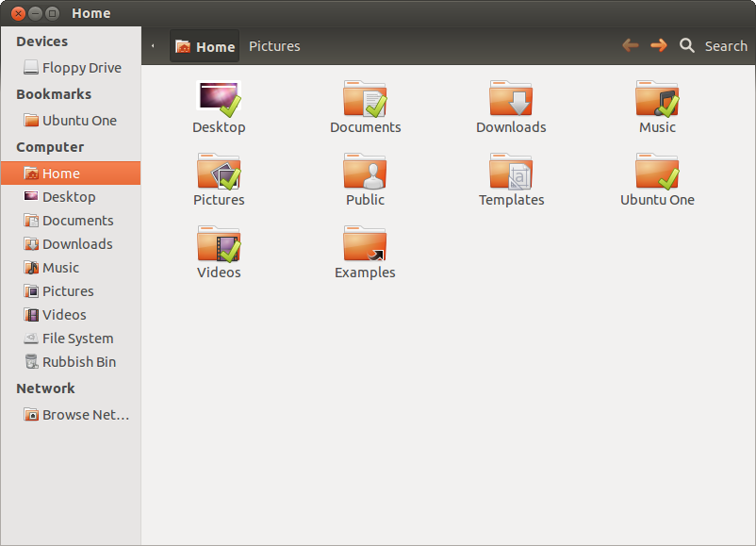The image size is (756, 546).
Task: Click the File System icon in sidebar
Action: coord(31,339)
